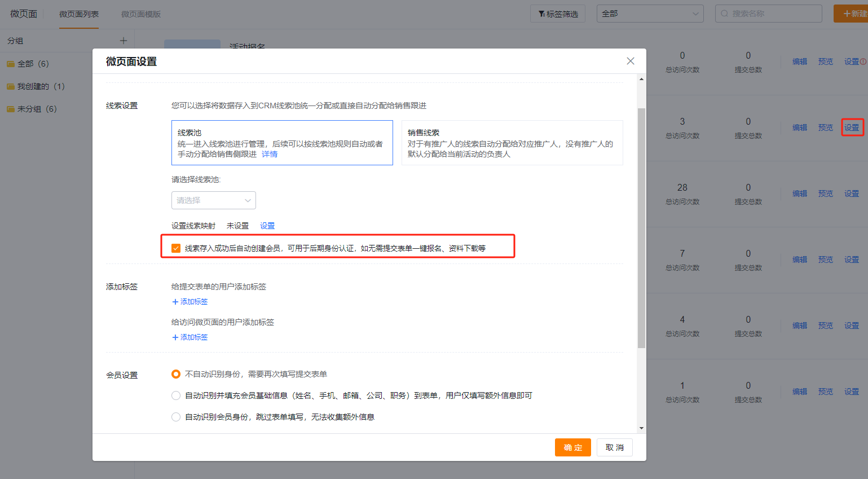Click 设置 in the row with 3 visits

(852, 128)
